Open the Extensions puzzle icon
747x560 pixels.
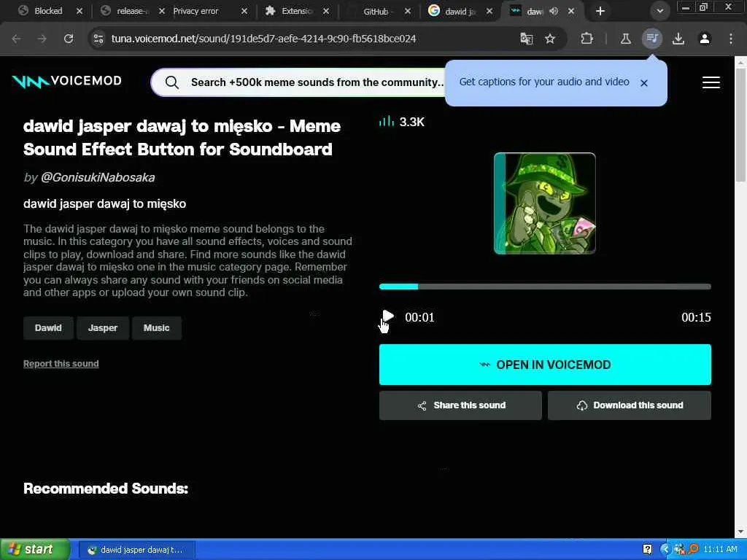587,39
